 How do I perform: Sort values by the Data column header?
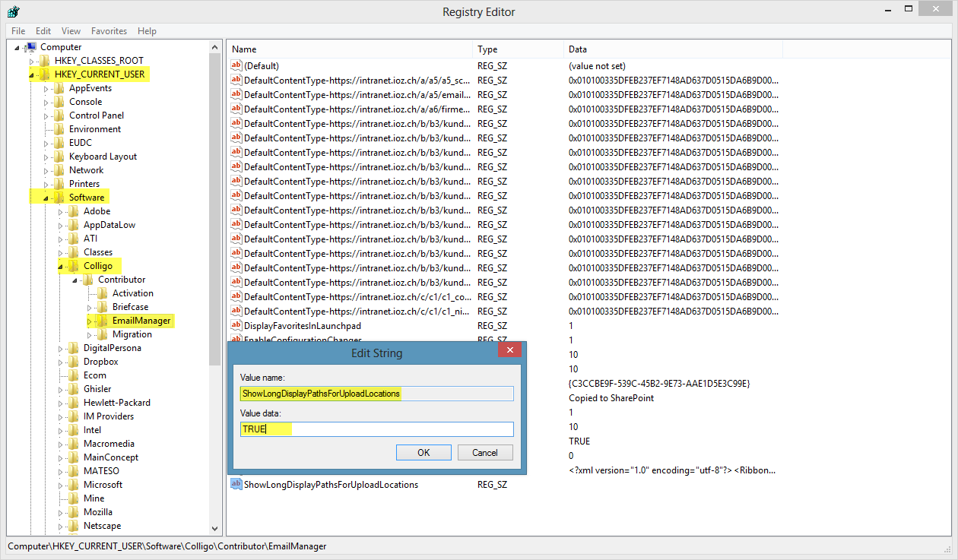click(x=673, y=49)
